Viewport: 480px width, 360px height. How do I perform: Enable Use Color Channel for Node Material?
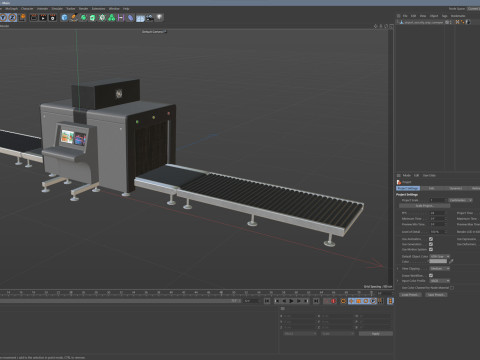click(x=452, y=288)
